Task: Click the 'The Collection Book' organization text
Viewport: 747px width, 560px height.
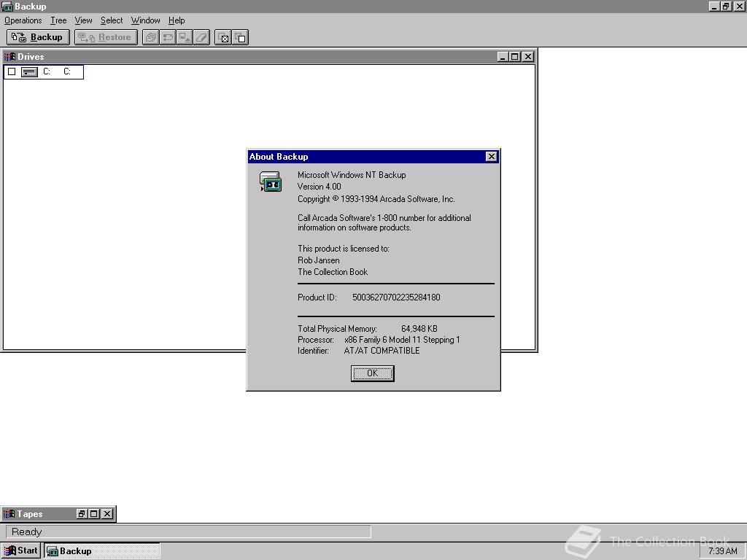Action: 333,272
